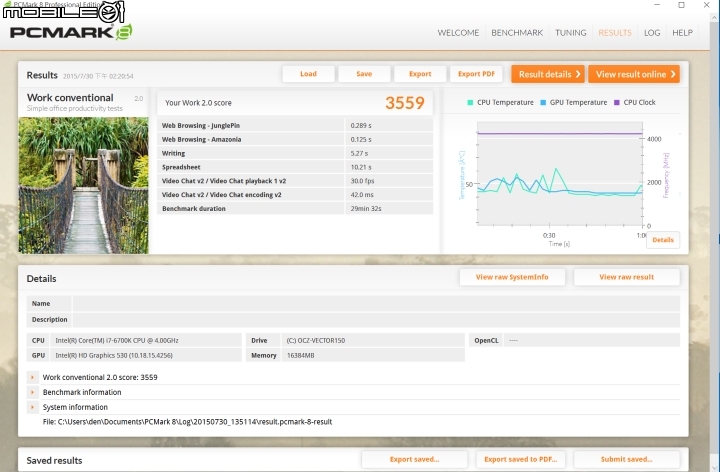
Task: Select Web Browsing - JunglePin row
Action: [295, 125]
